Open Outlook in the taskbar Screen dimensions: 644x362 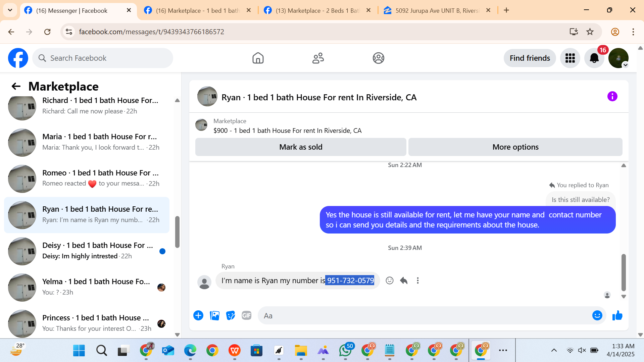(168, 351)
